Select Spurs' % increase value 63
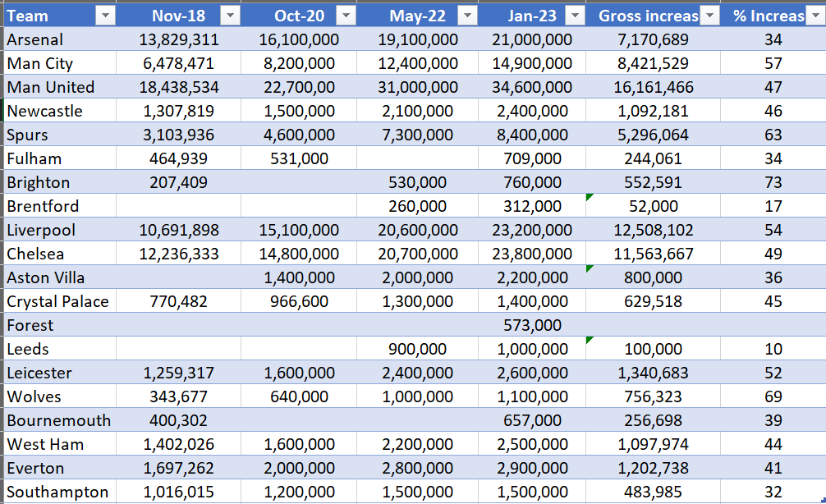 pyautogui.click(x=773, y=135)
